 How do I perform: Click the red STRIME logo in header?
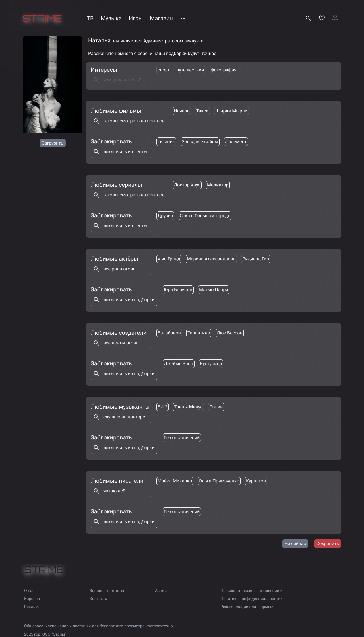tap(42, 19)
